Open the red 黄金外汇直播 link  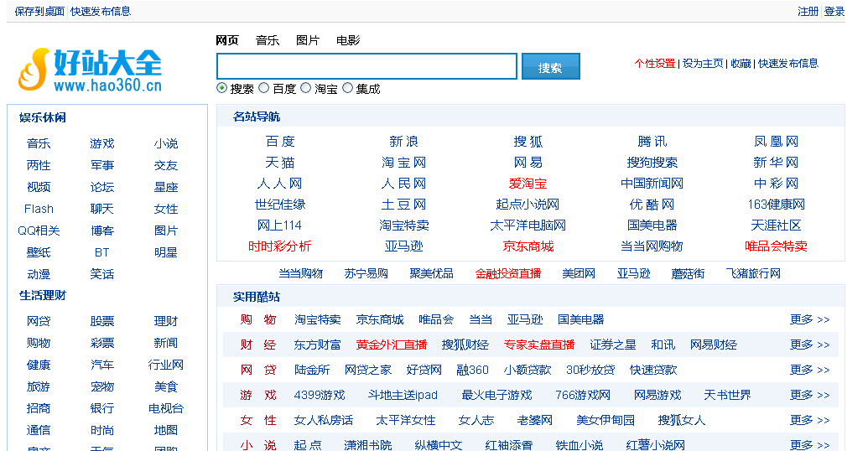pos(392,345)
